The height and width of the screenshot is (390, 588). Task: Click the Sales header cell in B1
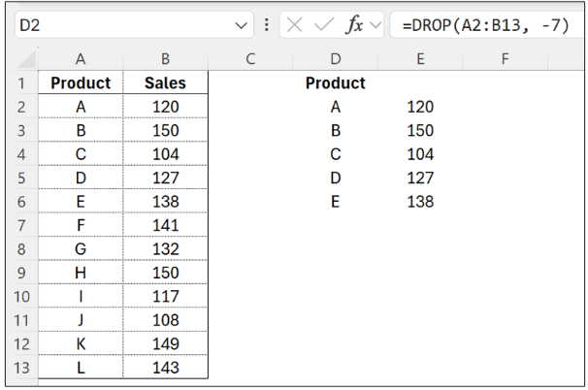pyautogui.click(x=165, y=83)
